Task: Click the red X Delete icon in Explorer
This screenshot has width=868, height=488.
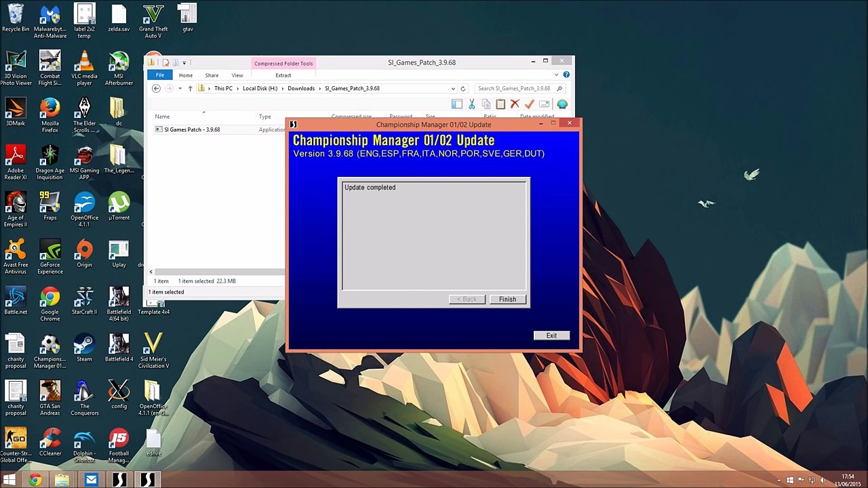Action: click(515, 104)
